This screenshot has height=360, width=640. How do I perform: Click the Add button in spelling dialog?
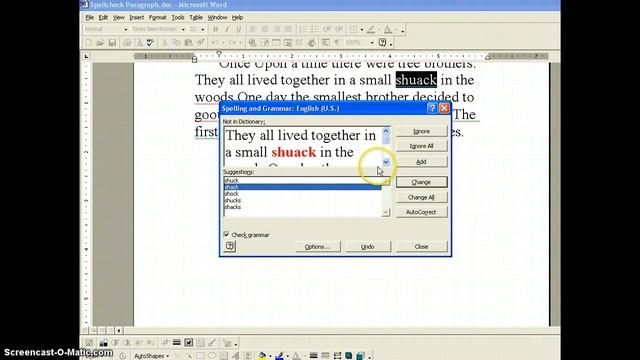421,162
